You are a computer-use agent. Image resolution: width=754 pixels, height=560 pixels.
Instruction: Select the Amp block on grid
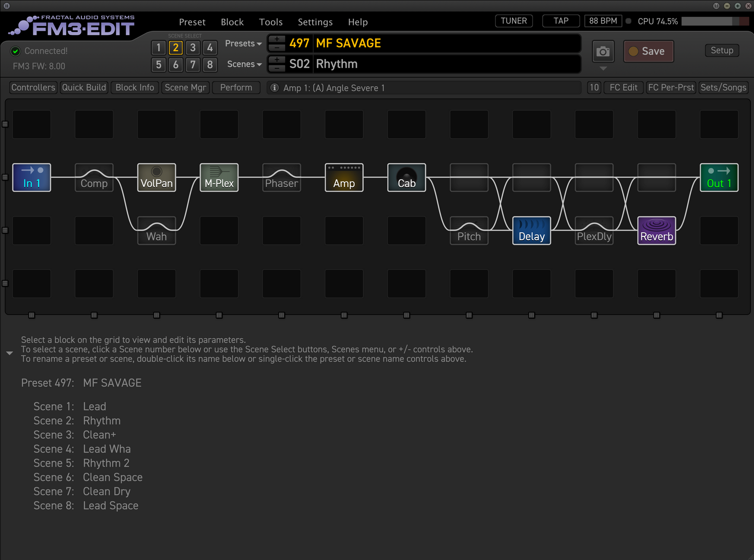[344, 177]
